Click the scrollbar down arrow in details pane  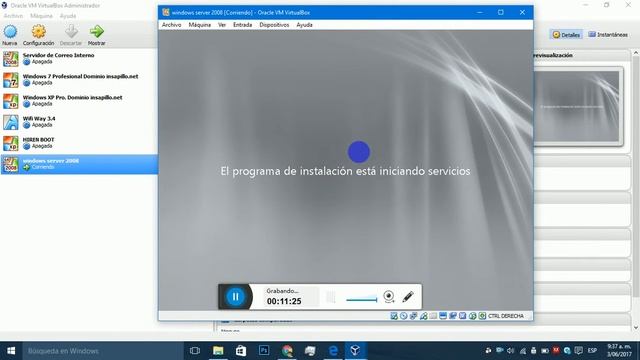(x=636, y=327)
